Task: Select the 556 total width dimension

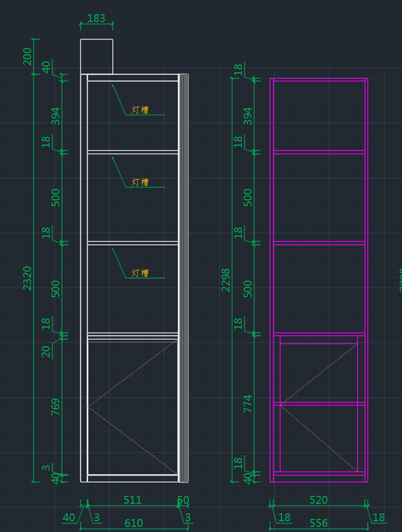Action: (x=318, y=523)
